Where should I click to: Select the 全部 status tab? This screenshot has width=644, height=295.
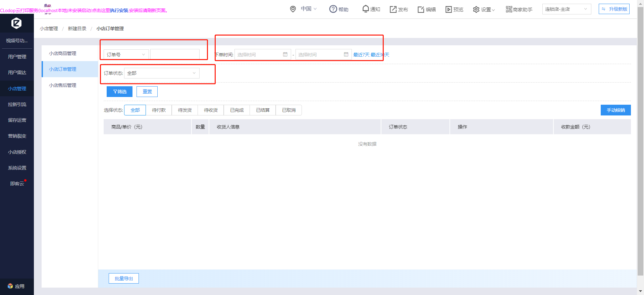pos(135,110)
